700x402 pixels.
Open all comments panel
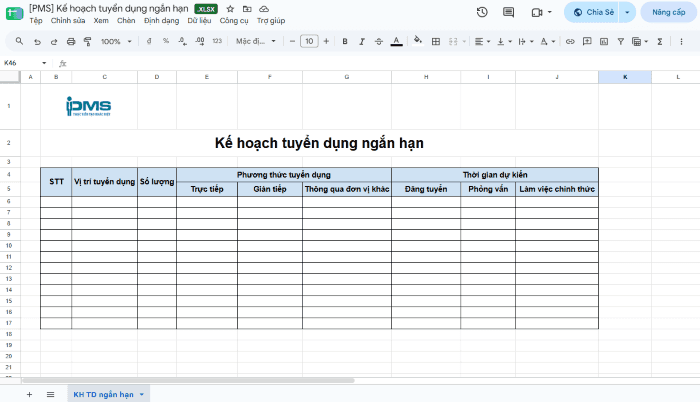click(x=508, y=13)
